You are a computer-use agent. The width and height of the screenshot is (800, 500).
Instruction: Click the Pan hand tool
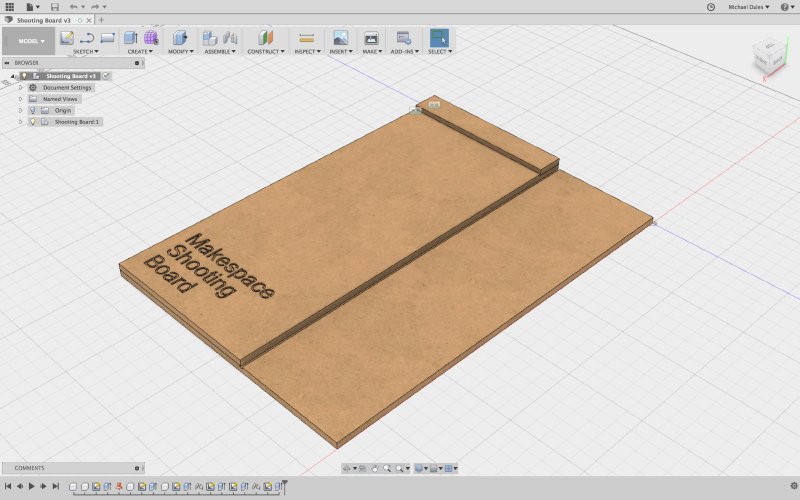[x=374, y=468]
